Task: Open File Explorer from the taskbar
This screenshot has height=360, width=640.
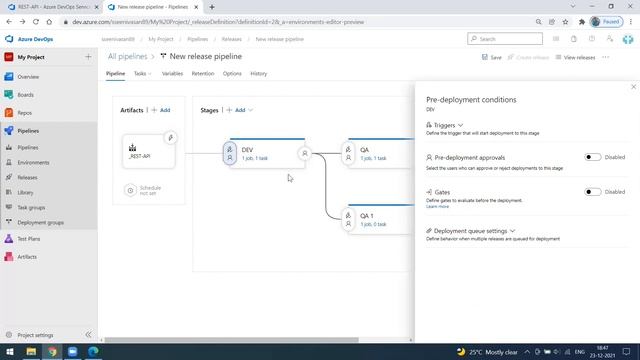Action: click(x=31, y=352)
